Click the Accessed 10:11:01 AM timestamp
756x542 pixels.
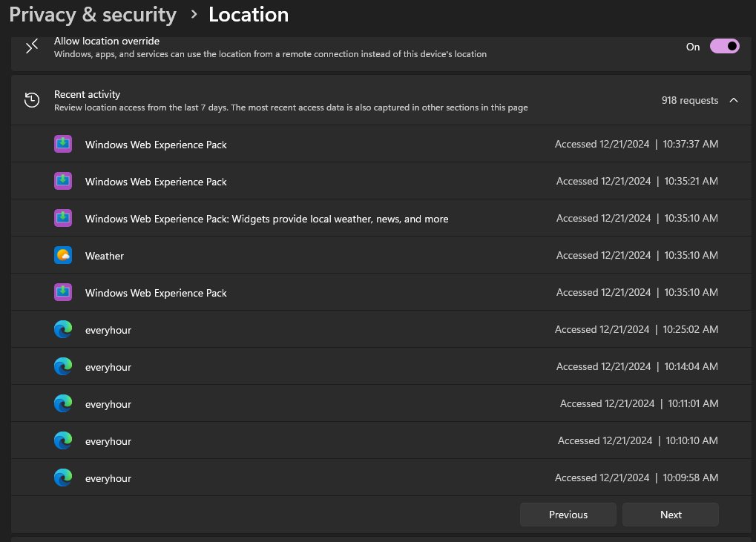639,404
